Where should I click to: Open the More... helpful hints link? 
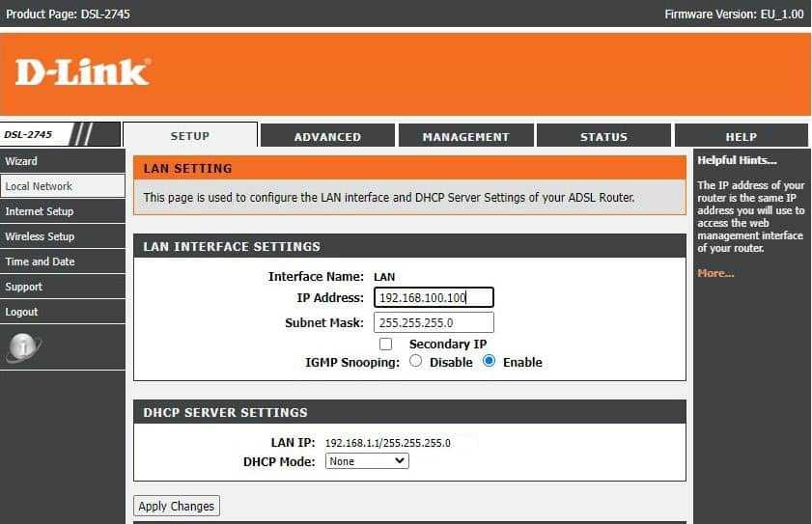tap(715, 273)
